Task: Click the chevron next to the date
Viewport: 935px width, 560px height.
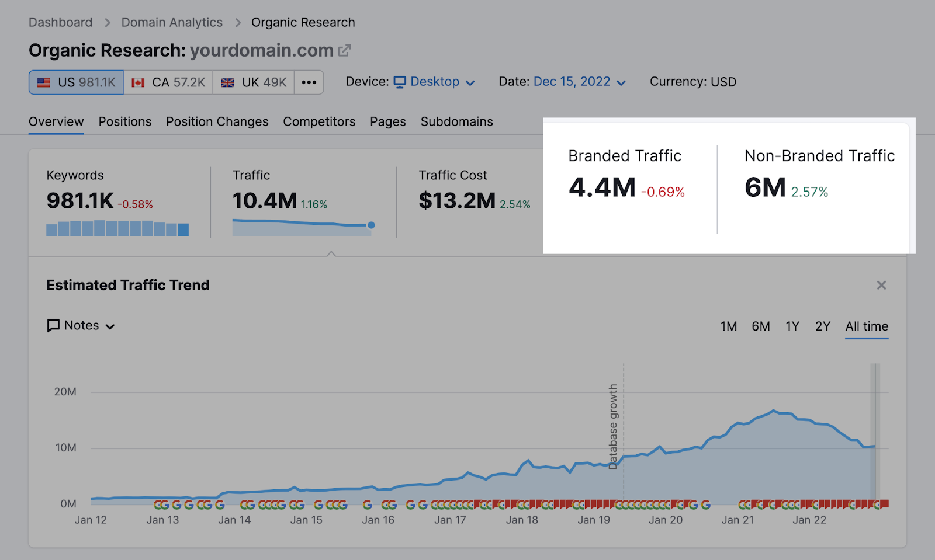Action: click(621, 83)
